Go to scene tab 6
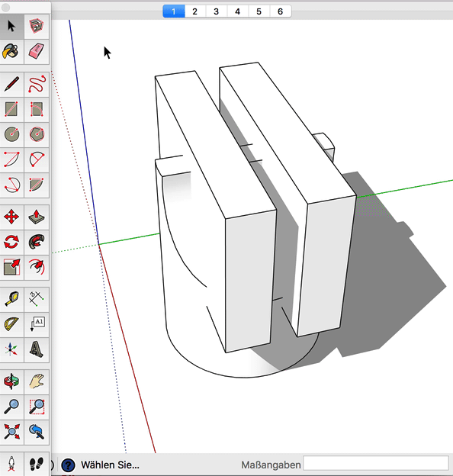This screenshot has height=476, width=453. coord(281,11)
